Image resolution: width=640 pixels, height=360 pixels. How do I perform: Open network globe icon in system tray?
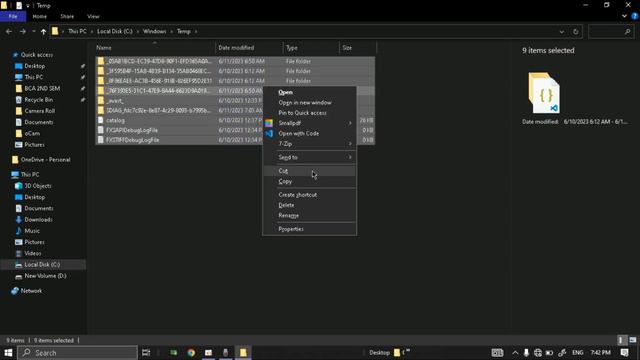538,353
